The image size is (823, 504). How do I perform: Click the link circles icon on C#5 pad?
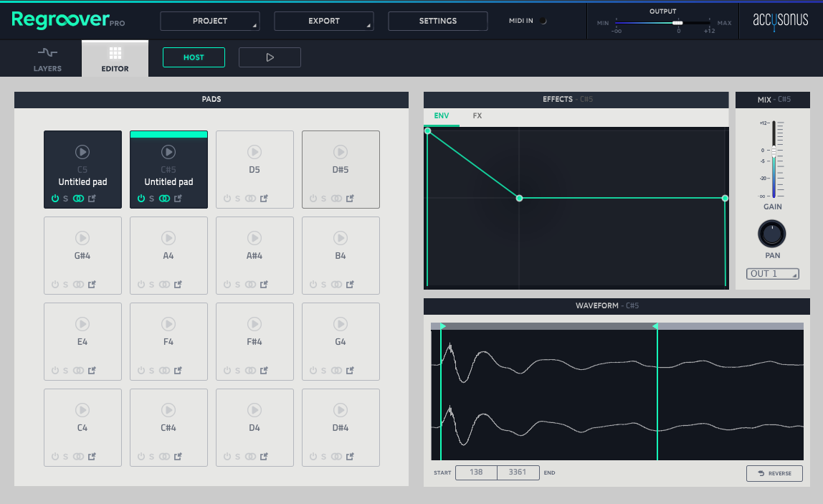(164, 199)
